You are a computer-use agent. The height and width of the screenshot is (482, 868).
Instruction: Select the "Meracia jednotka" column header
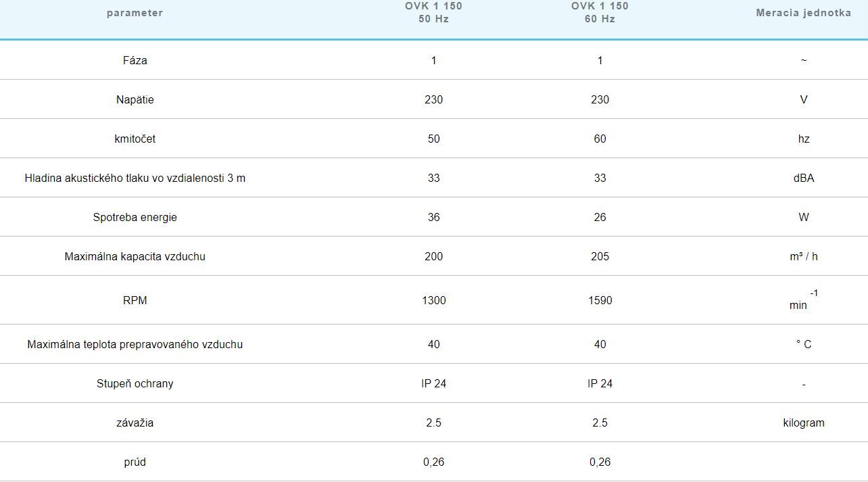(803, 13)
